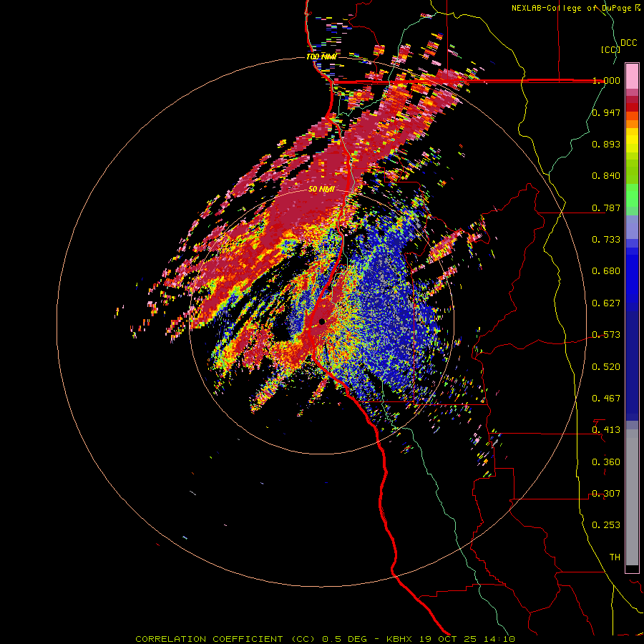The height and width of the screenshot is (644, 644).
Task: Click the 0.253 scale value
Action: (606, 525)
